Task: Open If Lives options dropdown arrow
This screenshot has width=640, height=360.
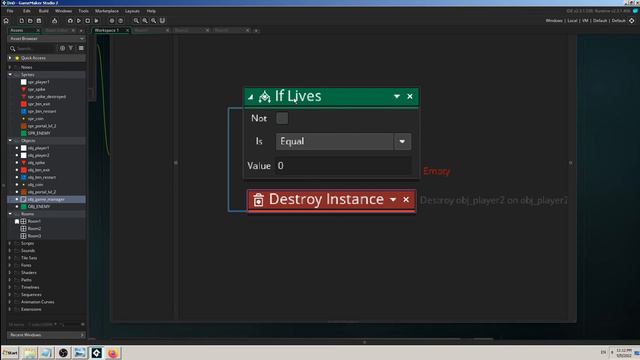Action: pyautogui.click(x=397, y=96)
